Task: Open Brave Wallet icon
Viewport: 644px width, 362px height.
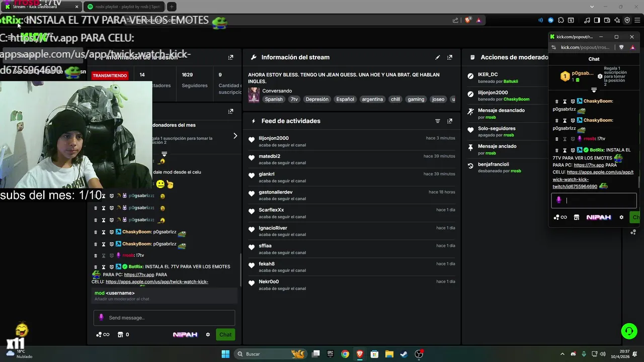Action: coord(607,20)
